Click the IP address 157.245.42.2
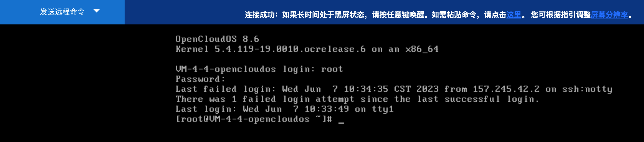The width and height of the screenshot is (644, 142). point(506,89)
